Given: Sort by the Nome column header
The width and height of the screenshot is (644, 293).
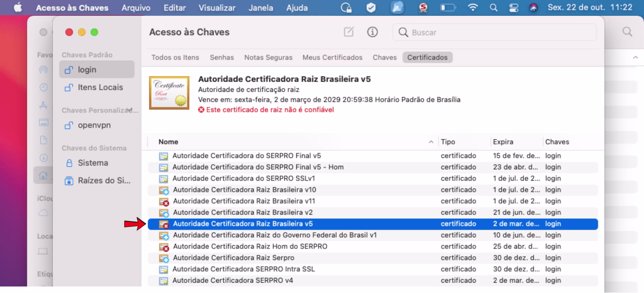Looking at the screenshot, I should point(168,142).
